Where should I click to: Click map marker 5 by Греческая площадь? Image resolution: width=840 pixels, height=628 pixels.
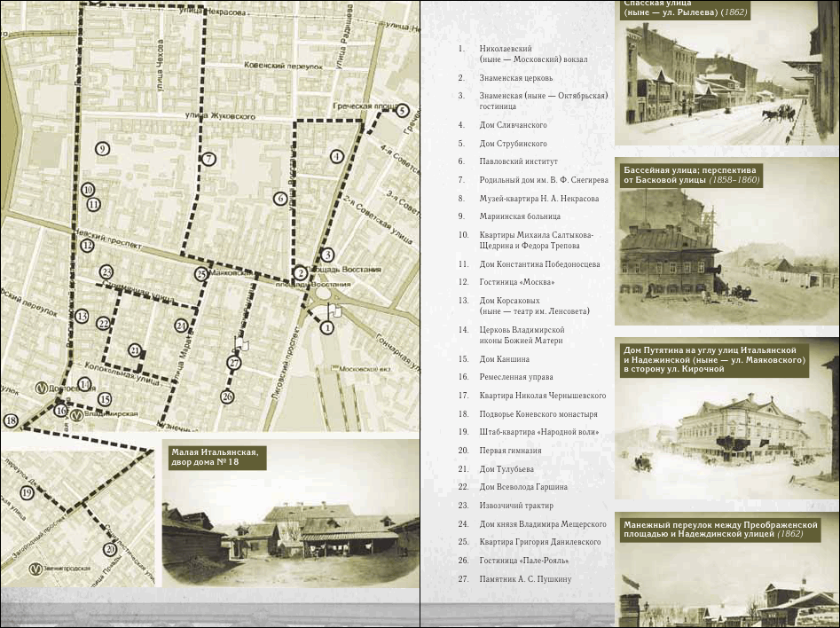403,111
